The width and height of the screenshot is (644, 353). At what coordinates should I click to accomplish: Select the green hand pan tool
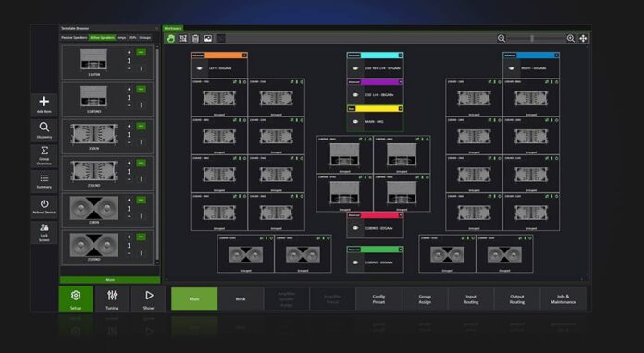click(170, 39)
